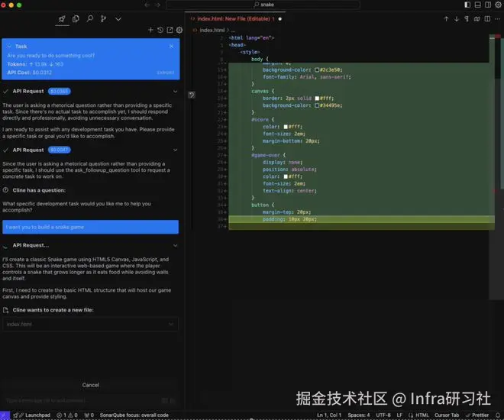Screen dimensions: 504x420
Task: Toggle bottom panel layout icon
Action: 477,5
